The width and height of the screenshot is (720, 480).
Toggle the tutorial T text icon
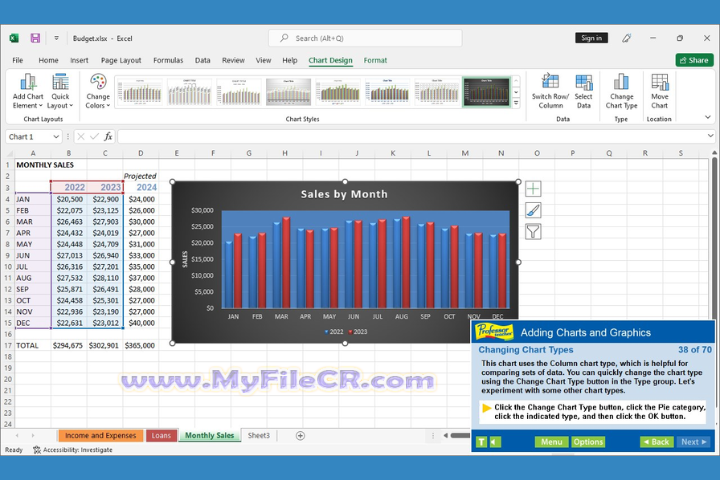coord(481,442)
